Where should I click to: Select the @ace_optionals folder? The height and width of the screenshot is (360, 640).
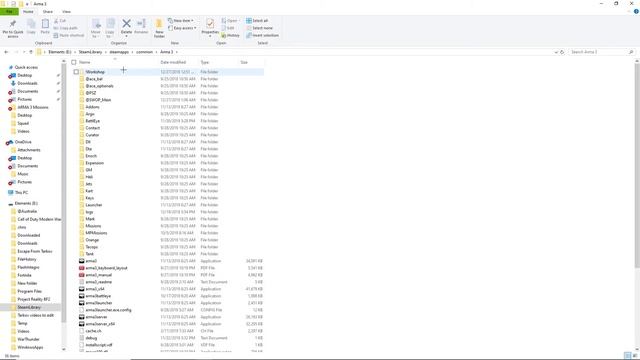99,86
